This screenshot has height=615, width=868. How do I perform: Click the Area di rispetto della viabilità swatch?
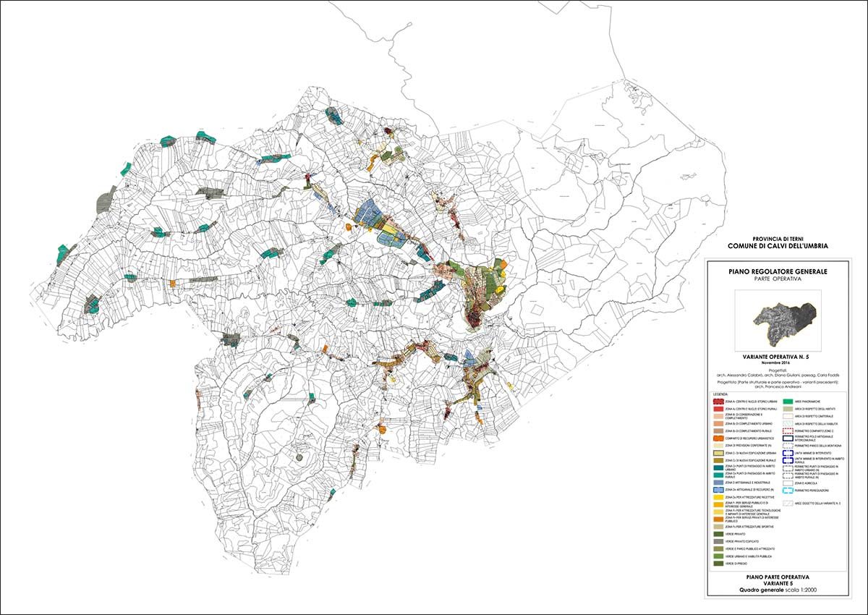coord(788,424)
